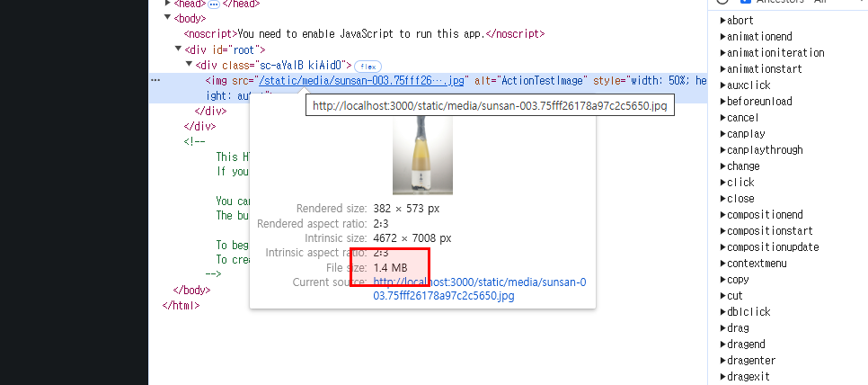Expand the dragexit event listener

coord(723,376)
